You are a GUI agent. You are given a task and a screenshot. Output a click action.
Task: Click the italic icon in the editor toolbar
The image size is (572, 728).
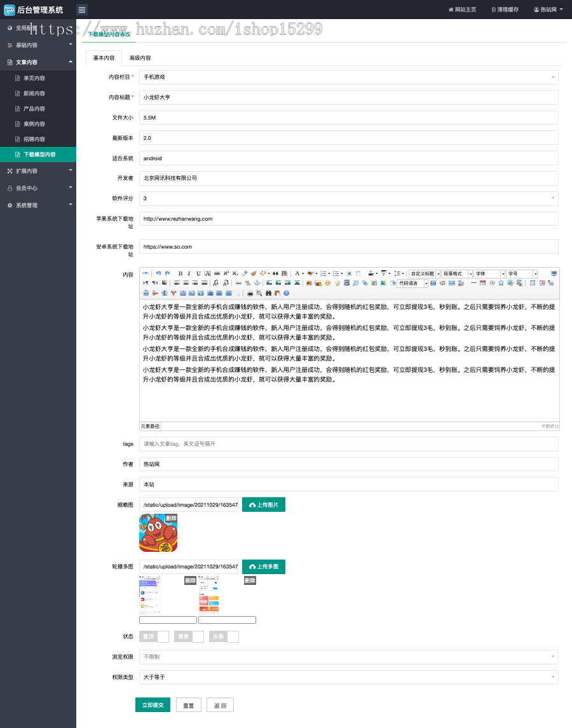pos(189,273)
